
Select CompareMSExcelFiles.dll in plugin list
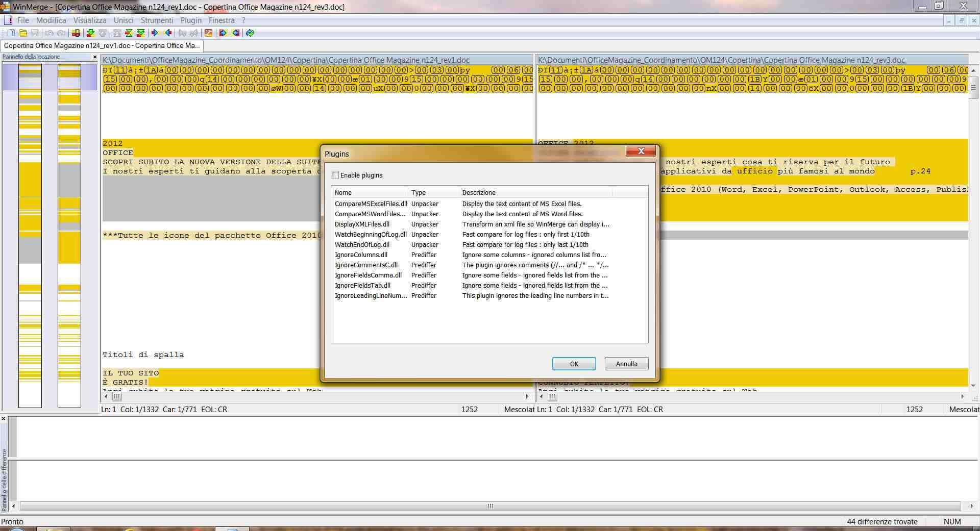coord(371,204)
